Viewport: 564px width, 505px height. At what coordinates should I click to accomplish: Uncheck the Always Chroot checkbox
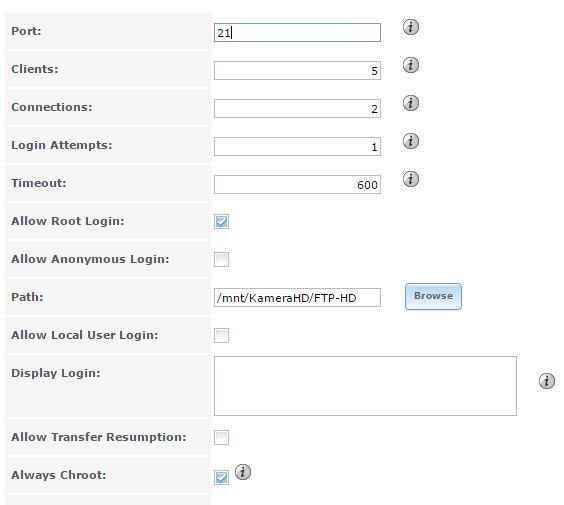pos(221,477)
